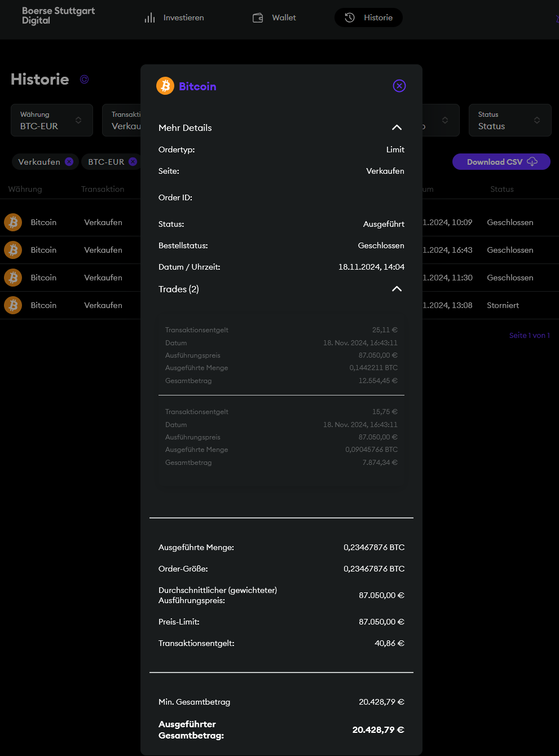The image size is (559, 756).
Task: Click the Investieren bar chart icon
Action: click(x=149, y=17)
